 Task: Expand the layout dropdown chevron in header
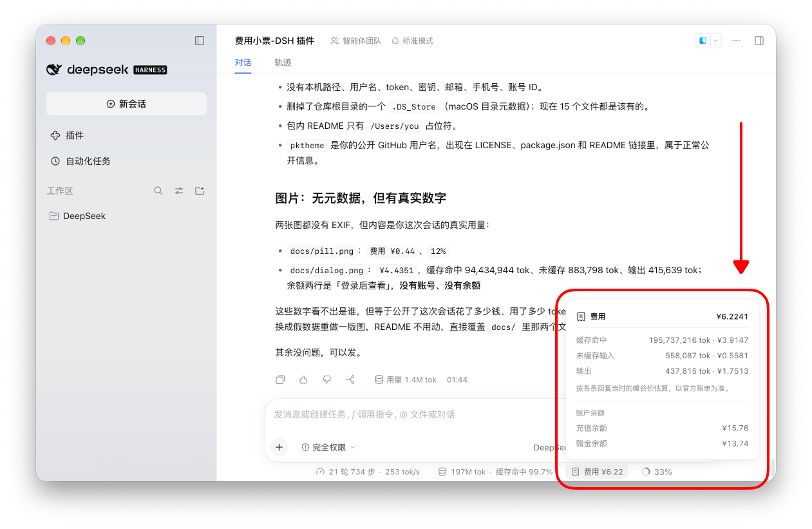pyautogui.click(x=715, y=41)
